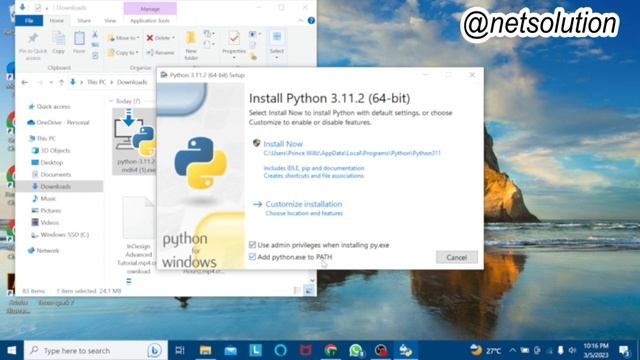Open the Move to dropdown
This screenshot has height=360, width=640.
point(123,38)
